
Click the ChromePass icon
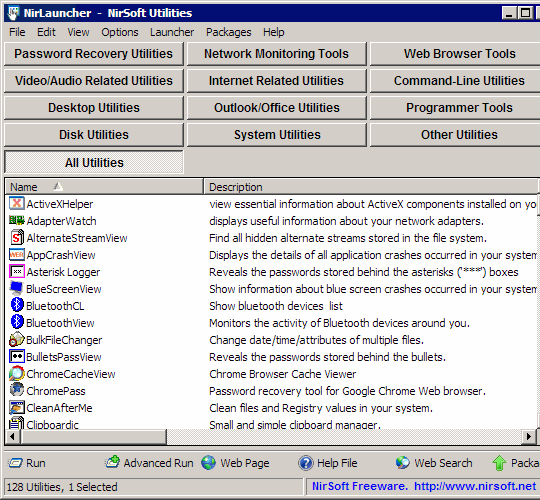17,390
